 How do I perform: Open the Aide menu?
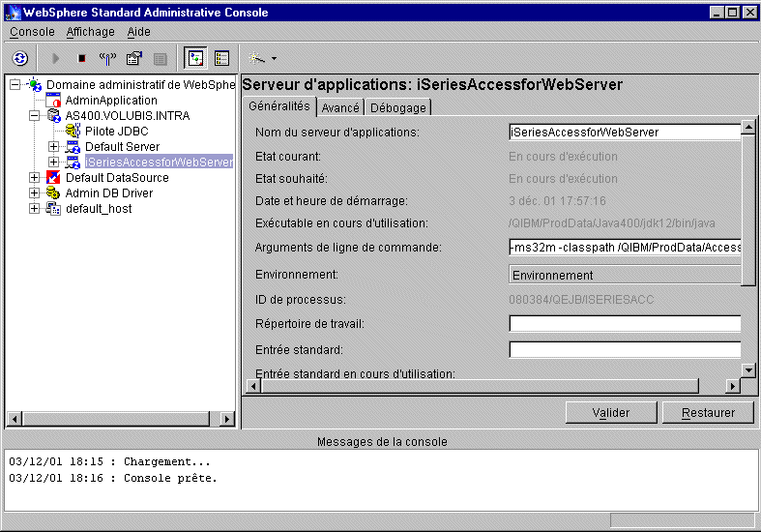pyautogui.click(x=139, y=32)
